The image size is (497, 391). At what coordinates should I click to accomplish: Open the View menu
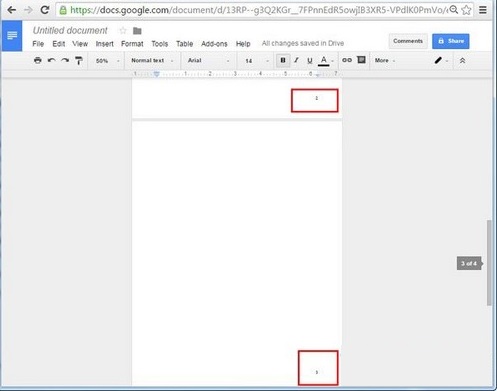(x=80, y=44)
